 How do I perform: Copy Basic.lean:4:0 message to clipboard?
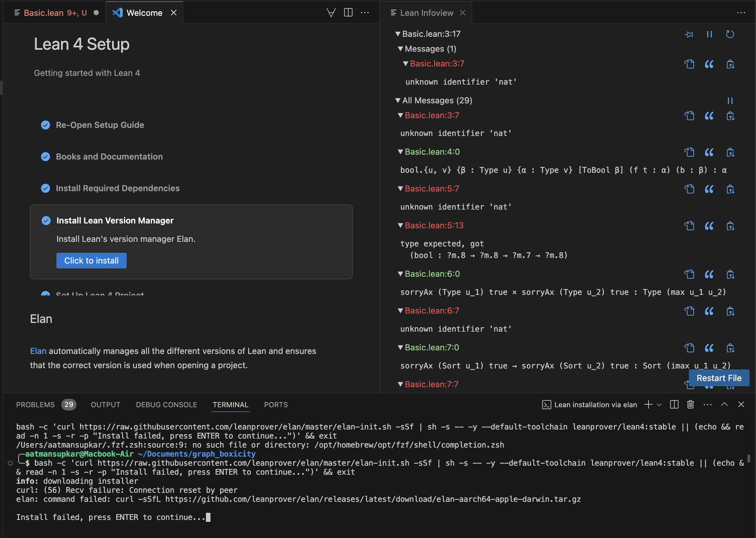point(730,152)
